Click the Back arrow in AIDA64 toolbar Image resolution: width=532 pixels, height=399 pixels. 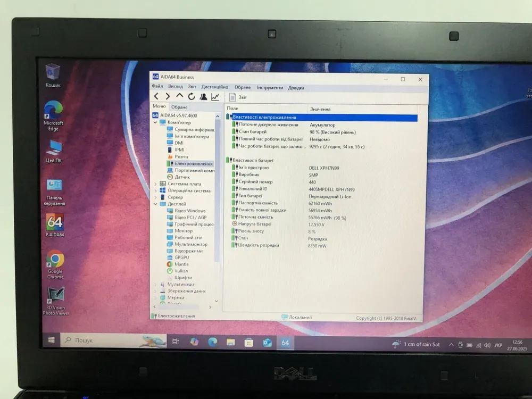pos(156,96)
